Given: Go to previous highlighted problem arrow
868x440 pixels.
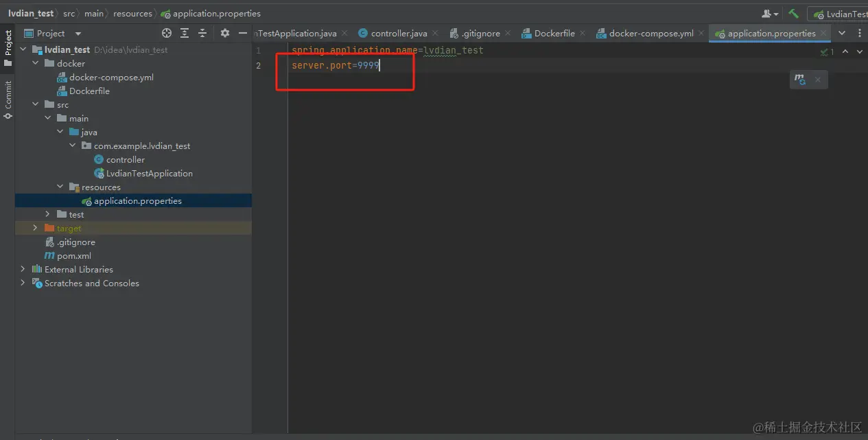Looking at the screenshot, I should tap(845, 51).
